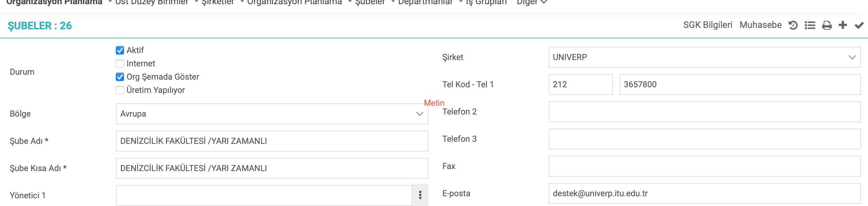Open the Muhasebe link
The image size is (868, 206).
(761, 25)
